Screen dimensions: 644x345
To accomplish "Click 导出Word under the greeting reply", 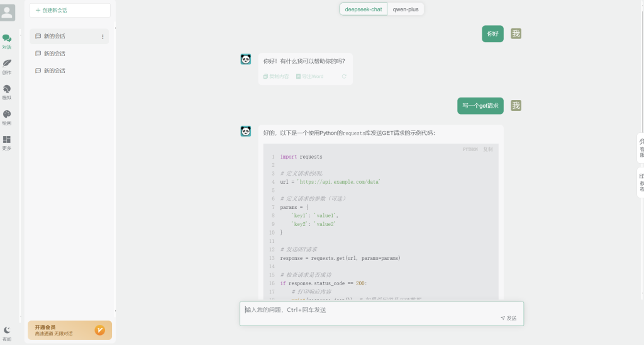I will click(309, 77).
